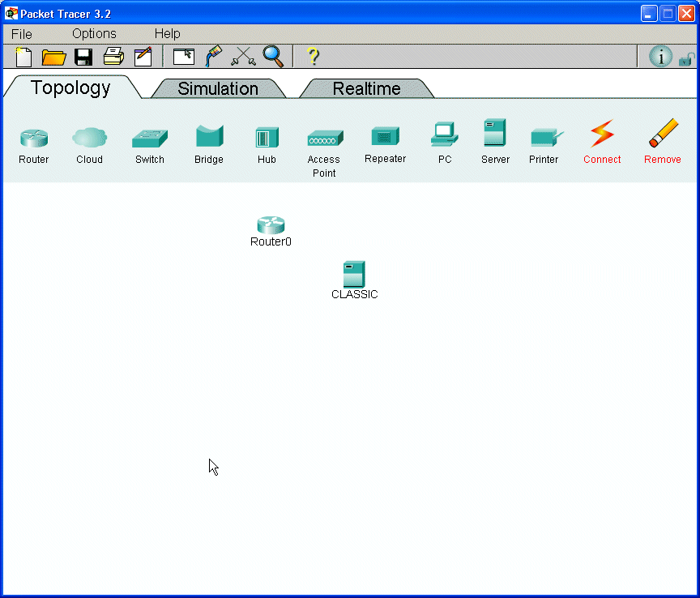The image size is (700, 598).
Task: Click the colored cable toolbar icon
Action: pos(213,56)
